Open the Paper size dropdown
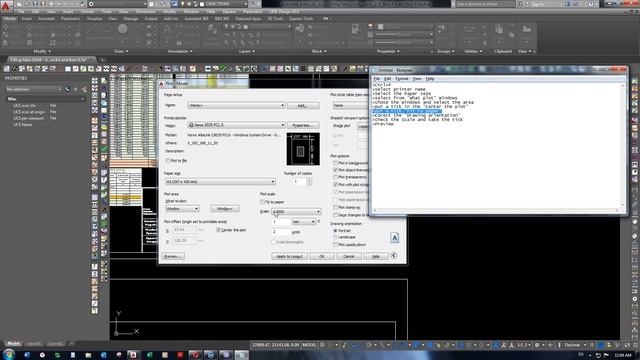640x360 pixels. (220, 182)
